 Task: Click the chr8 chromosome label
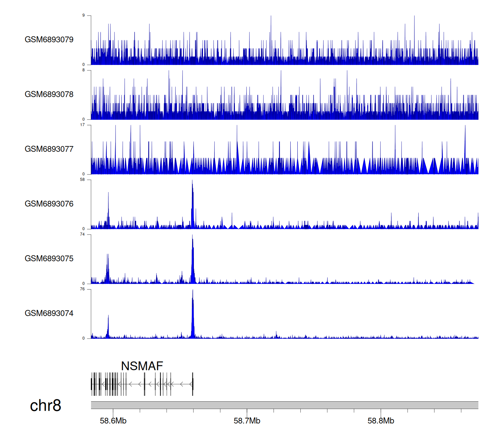pyautogui.click(x=45, y=406)
